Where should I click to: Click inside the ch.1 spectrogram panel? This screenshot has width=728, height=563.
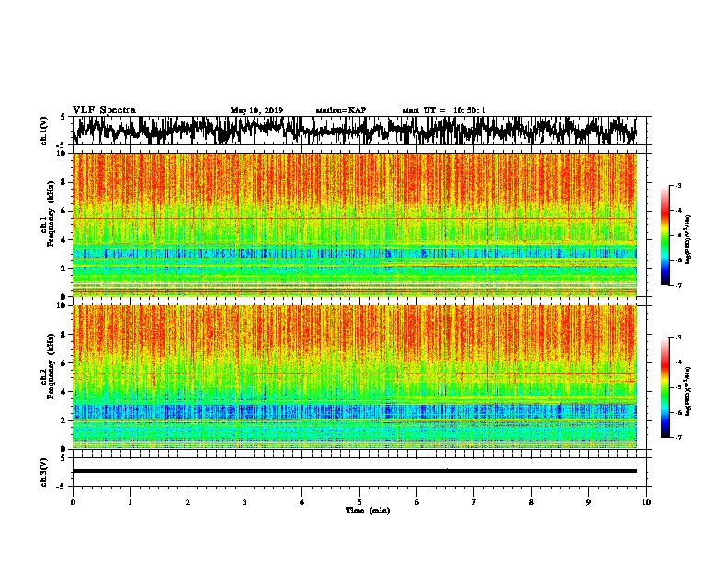[x=355, y=224]
